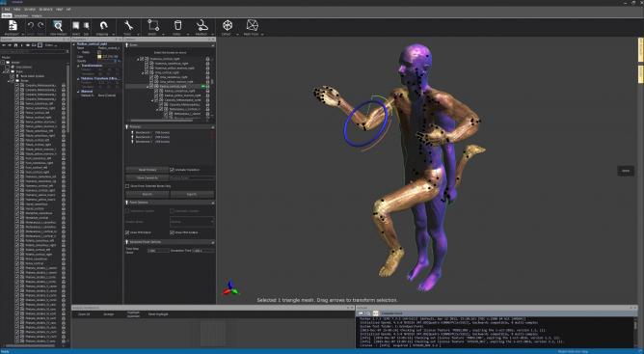644x354 pixels.
Task: Click the Home button in the viewport
Action: [626, 171]
